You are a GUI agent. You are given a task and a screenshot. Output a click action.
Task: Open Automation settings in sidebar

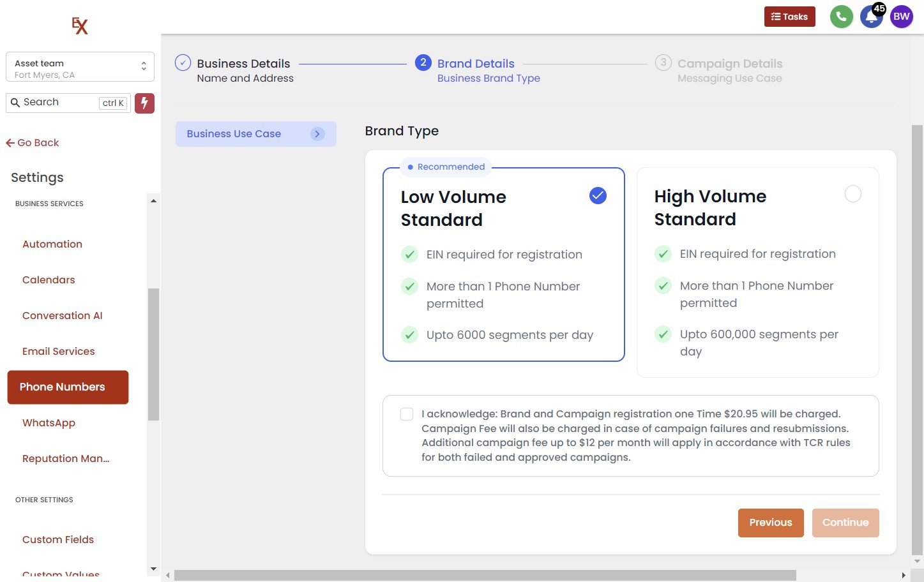52,244
